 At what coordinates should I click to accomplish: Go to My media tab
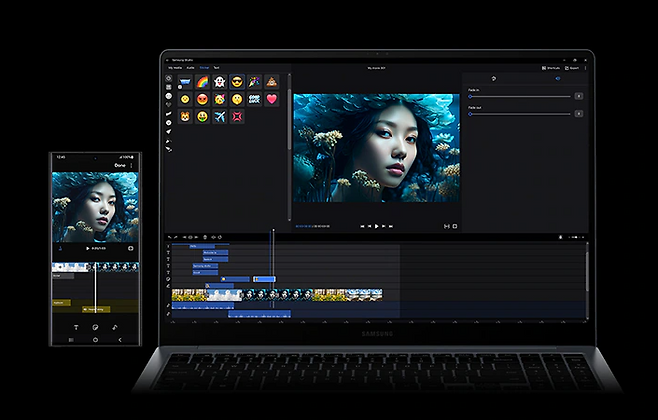coord(172,67)
